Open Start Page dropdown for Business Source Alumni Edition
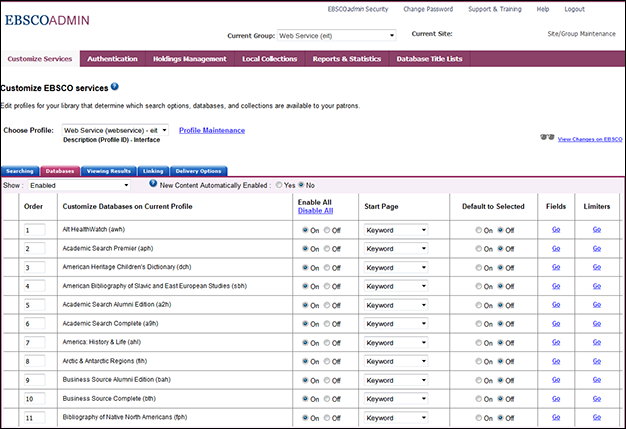 click(x=396, y=380)
